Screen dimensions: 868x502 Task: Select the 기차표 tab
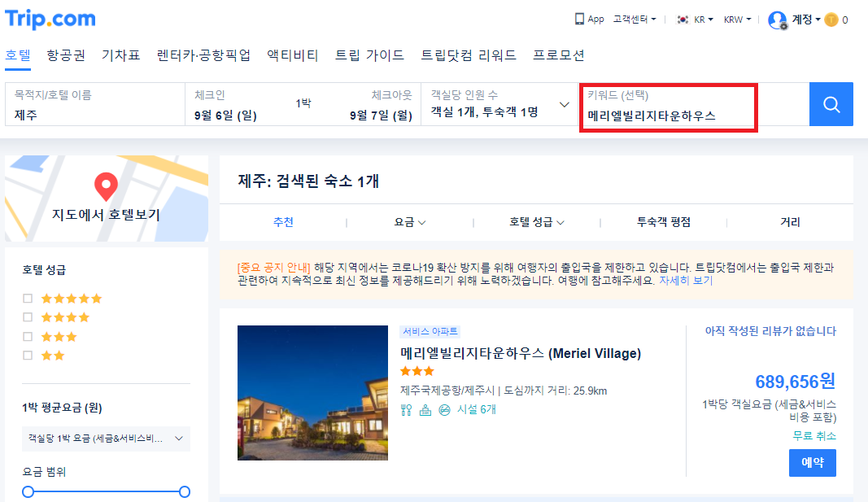coord(120,55)
